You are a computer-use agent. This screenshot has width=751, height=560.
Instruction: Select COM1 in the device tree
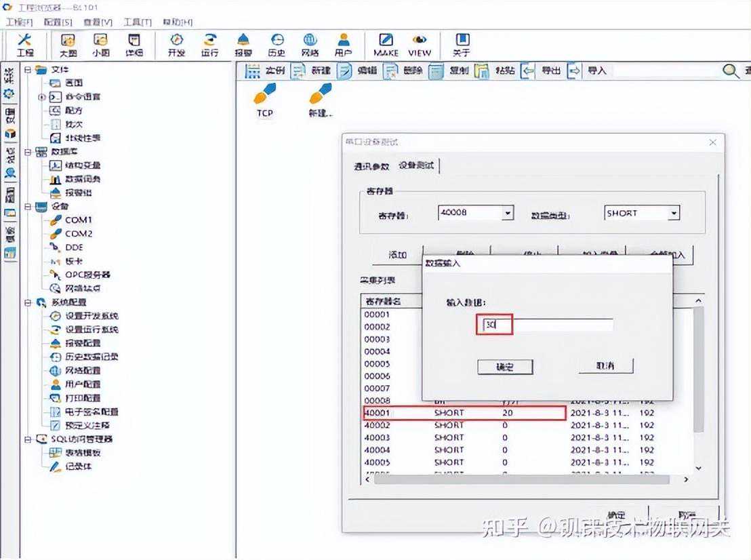click(x=78, y=220)
